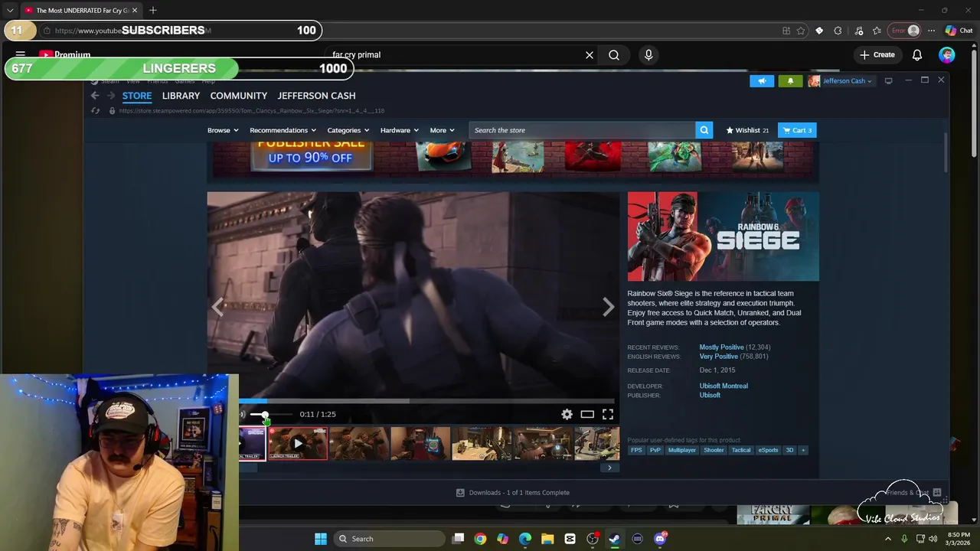Open Downloads status bar in Steam

tap(513, 493)
